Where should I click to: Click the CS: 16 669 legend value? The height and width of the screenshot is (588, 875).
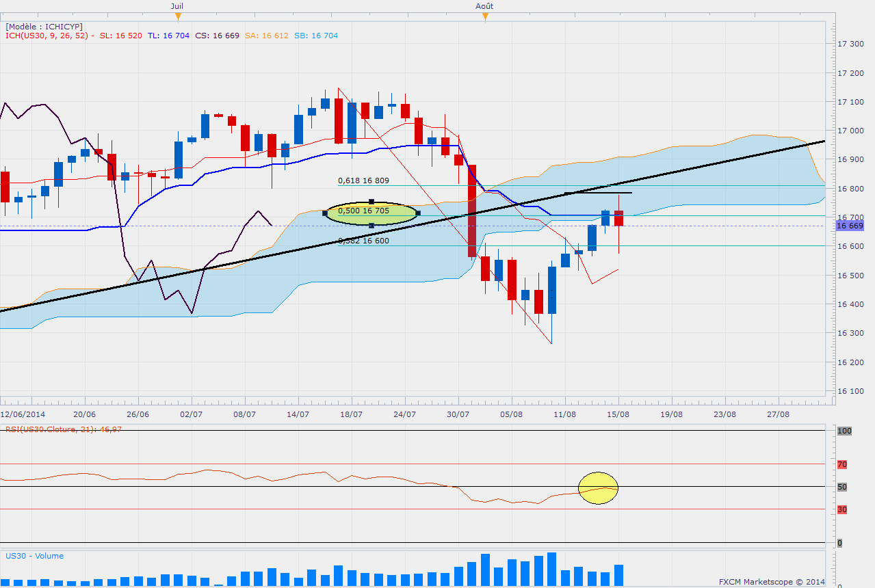218,36
